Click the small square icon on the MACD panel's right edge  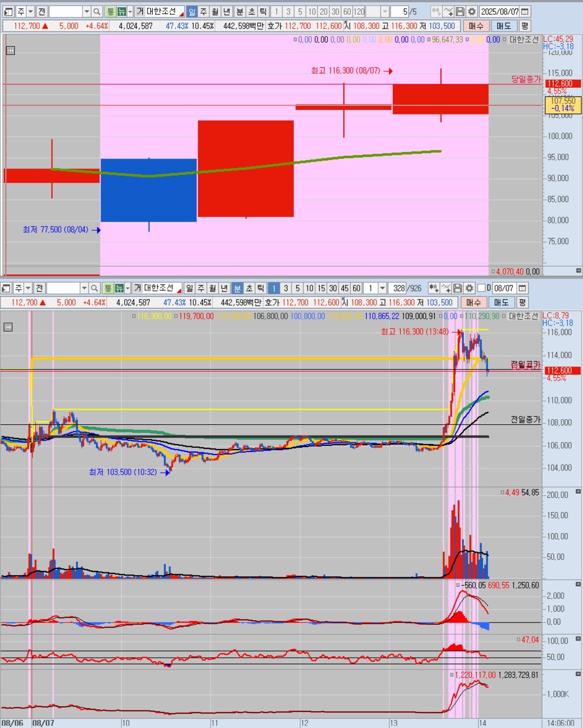(578, 584)
